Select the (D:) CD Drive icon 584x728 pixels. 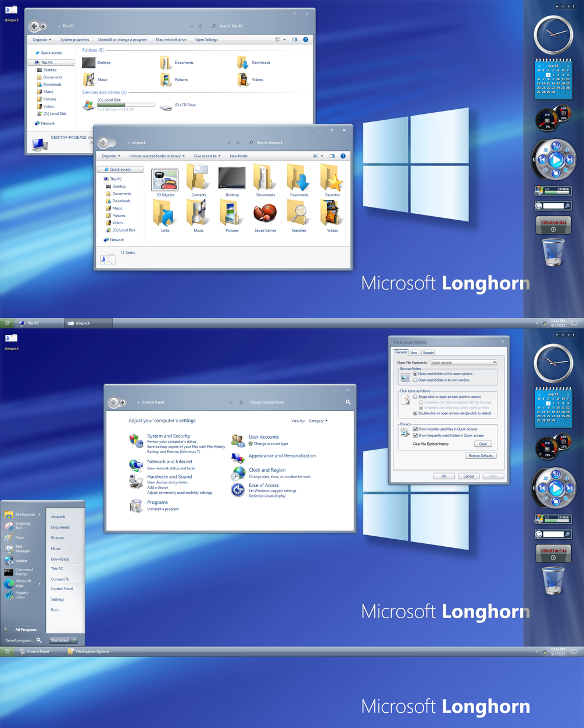point(166,107)
